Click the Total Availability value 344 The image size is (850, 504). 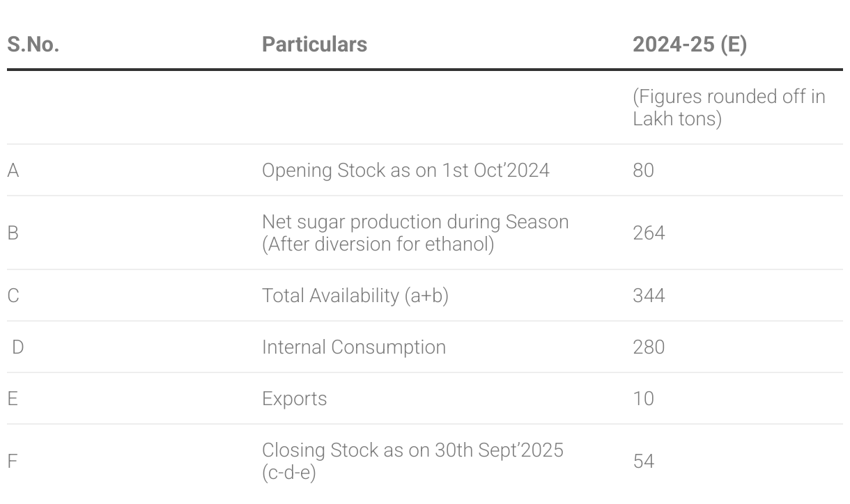[649, 295]
